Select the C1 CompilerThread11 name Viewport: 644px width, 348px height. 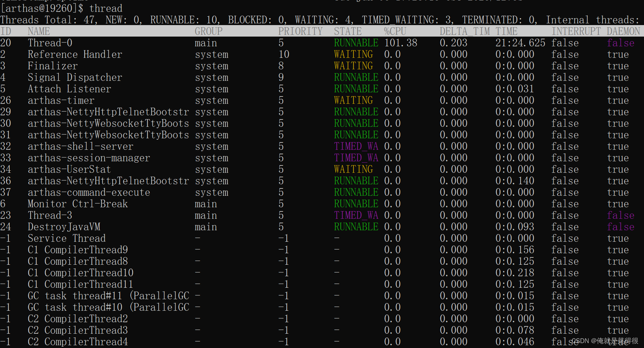pos(81,284)
